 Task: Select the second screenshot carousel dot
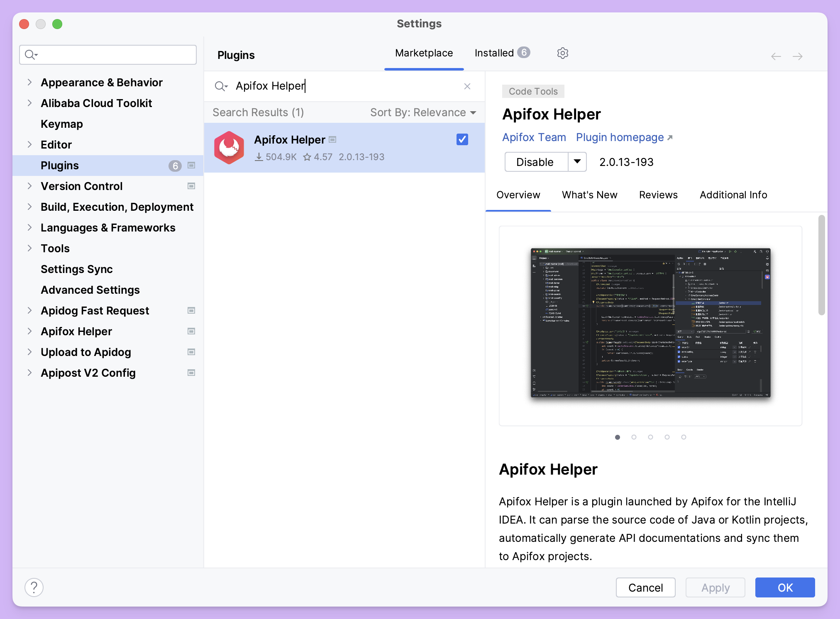634,437
